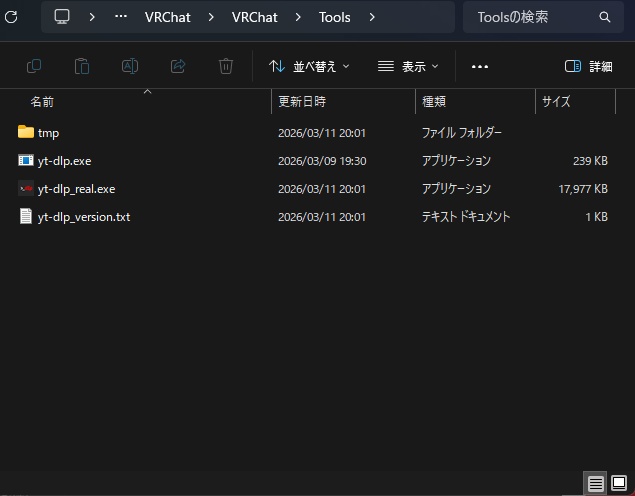Open the 並べ替え sort dropdown

pyautogui.click(x=309, y=66)
